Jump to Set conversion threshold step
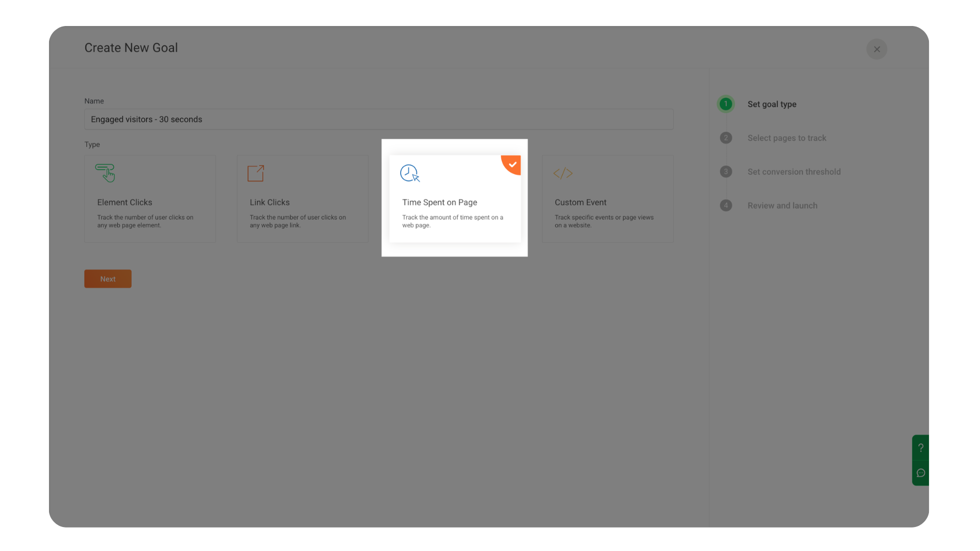 [x=794, y=171]
